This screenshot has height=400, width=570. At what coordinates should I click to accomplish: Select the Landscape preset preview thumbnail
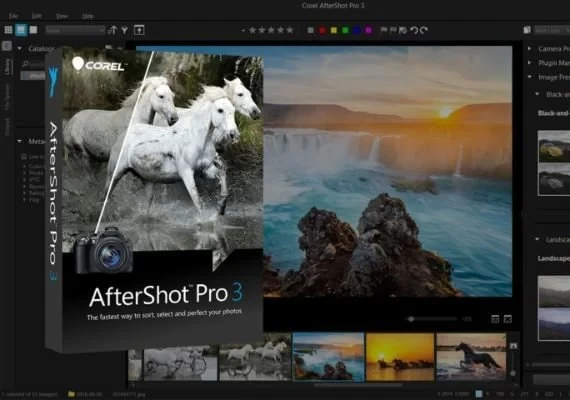554,308
